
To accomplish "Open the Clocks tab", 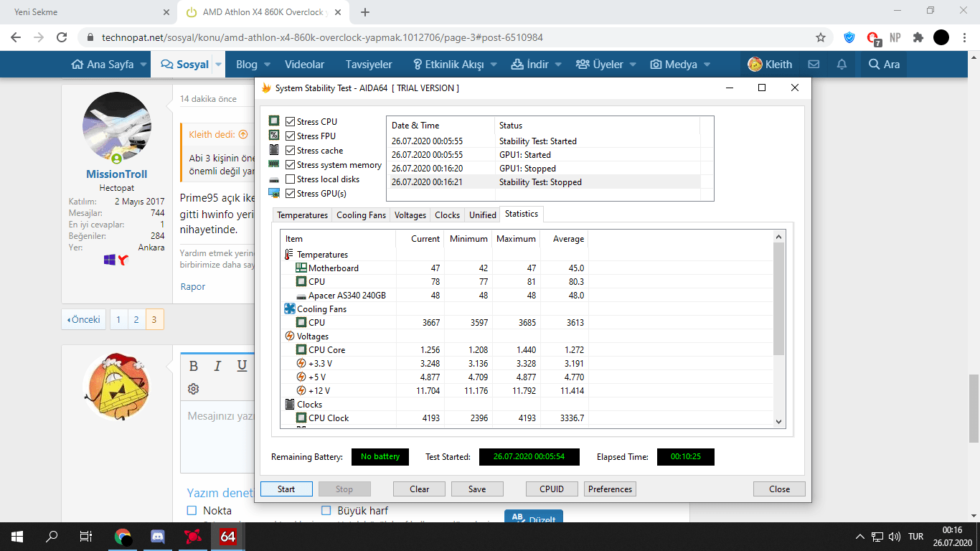I will [x=448, y=215].
